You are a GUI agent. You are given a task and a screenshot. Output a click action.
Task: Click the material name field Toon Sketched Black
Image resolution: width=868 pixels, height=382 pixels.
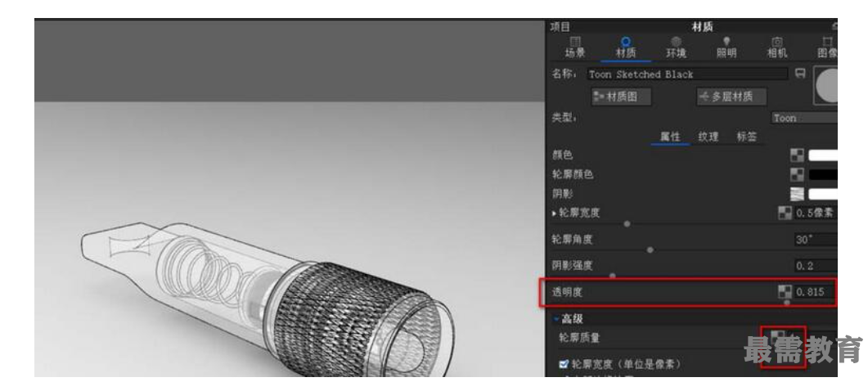pyautogui.click(x=687, y=74)
